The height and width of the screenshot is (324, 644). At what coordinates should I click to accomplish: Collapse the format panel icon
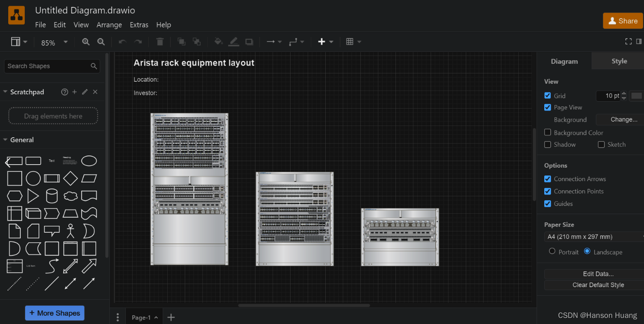(x=639, y=41)
